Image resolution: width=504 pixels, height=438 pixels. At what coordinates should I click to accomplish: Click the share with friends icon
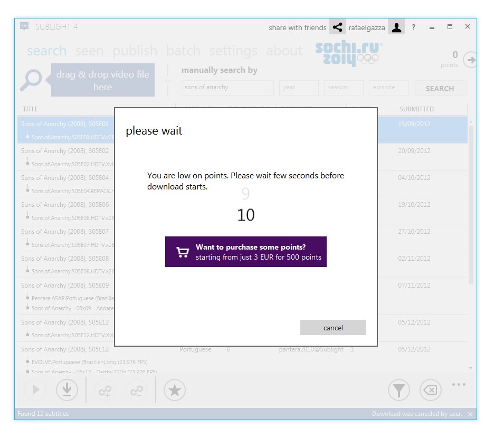tap(337, 27)
